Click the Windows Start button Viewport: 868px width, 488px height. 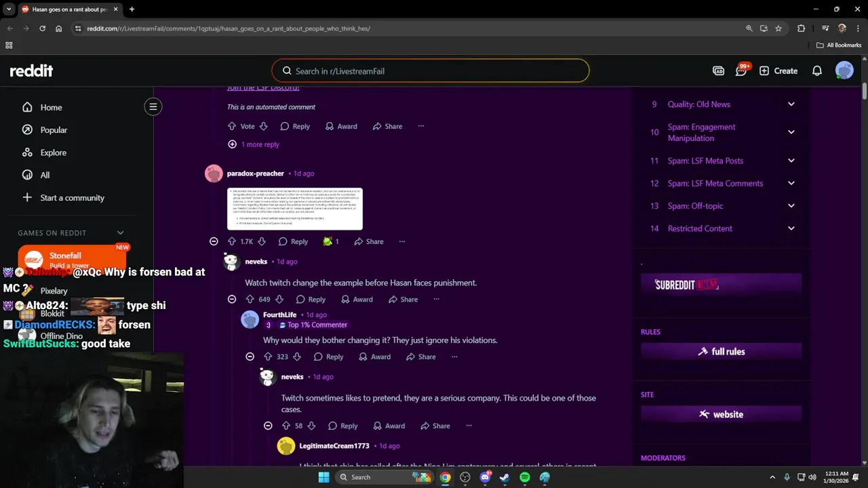coord(323,477)
